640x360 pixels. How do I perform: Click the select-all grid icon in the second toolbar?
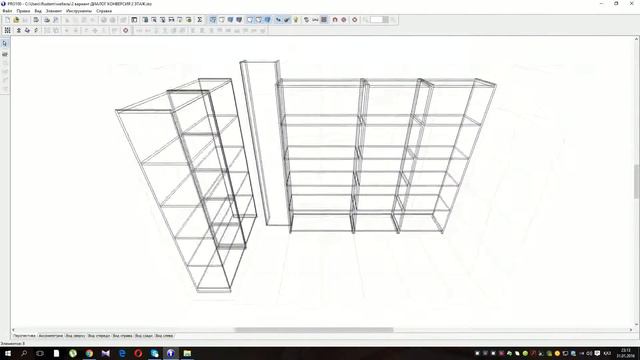tap(7, 30)
